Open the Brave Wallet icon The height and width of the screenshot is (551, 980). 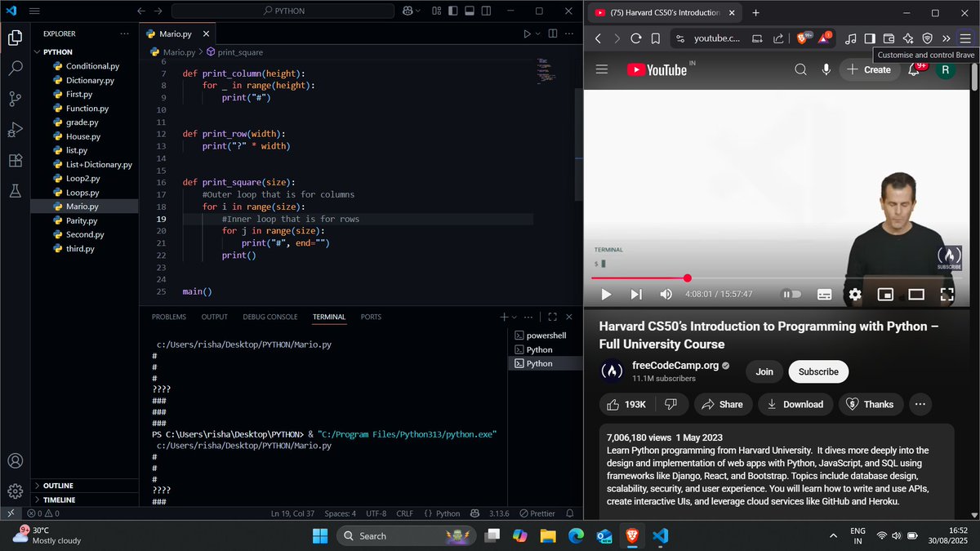[x=889, y=38]
